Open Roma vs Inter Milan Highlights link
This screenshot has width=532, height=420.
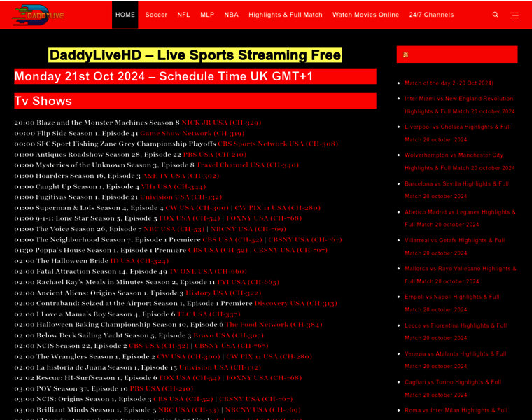point(456,411)
